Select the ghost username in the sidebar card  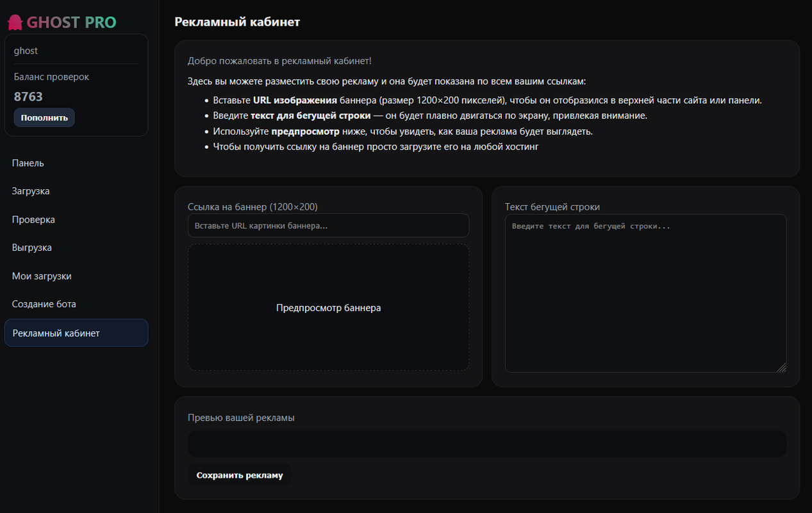point(26,51)
